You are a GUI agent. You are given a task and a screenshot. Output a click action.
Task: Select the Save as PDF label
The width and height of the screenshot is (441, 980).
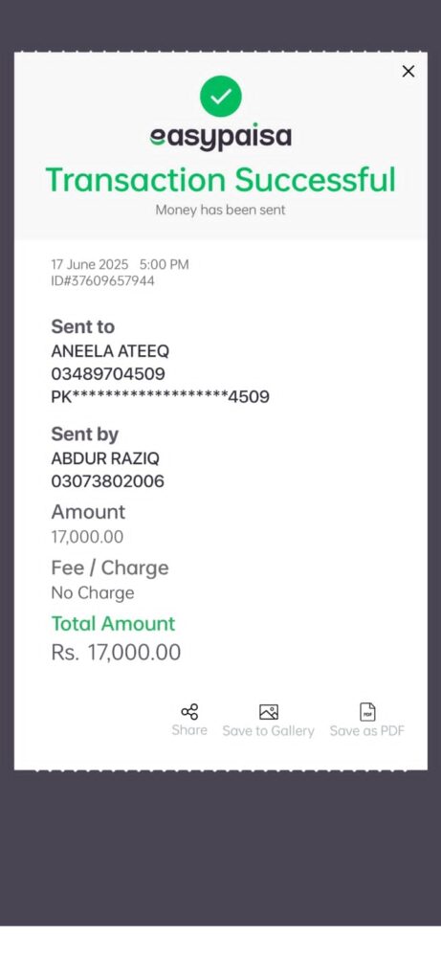tap(367, 730)
